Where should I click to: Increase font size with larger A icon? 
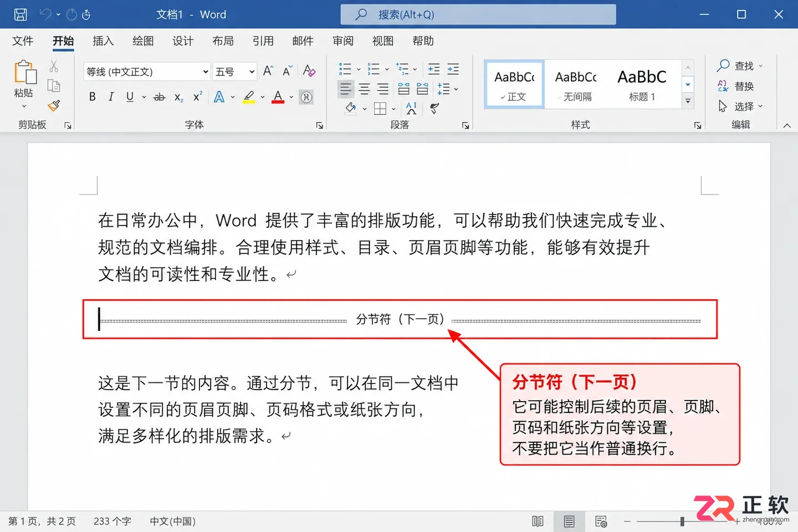coord(268,71)
